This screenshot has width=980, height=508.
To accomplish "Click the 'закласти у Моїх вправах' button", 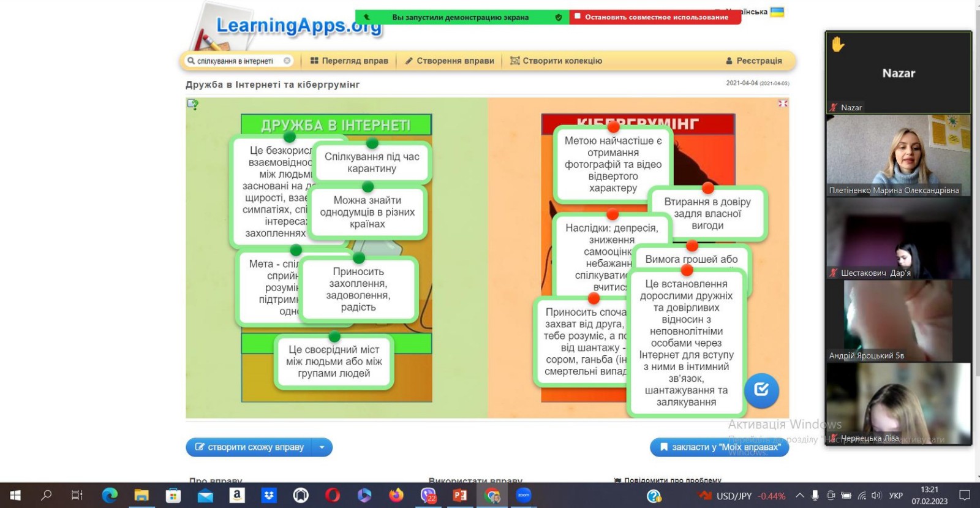I will [719, 447].
